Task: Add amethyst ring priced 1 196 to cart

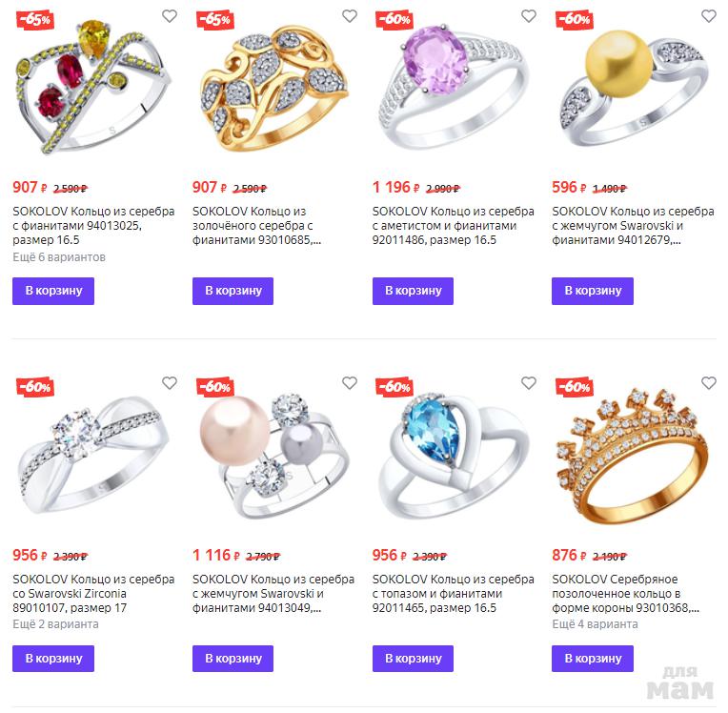Action: 413,291
